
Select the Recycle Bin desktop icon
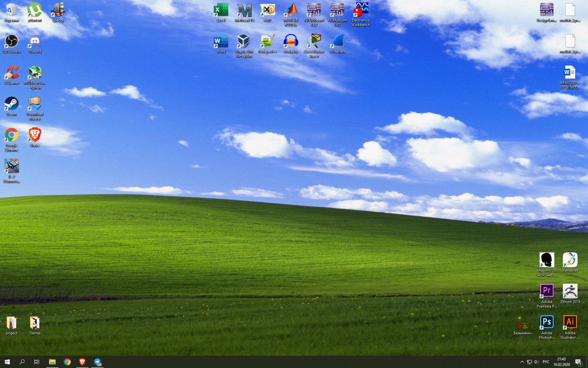[11, 12]
